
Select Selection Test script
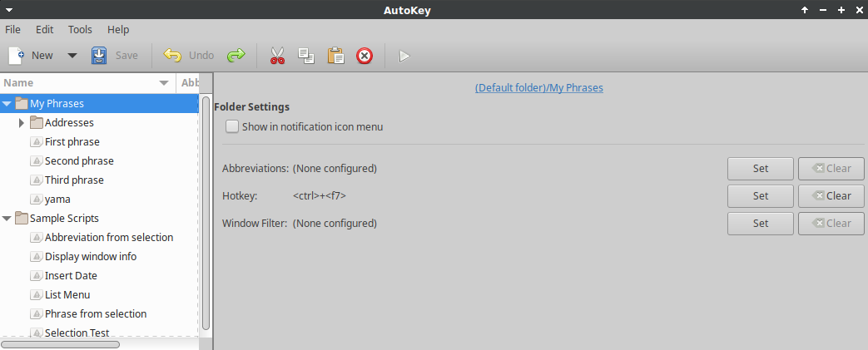[x=77, y=333]
